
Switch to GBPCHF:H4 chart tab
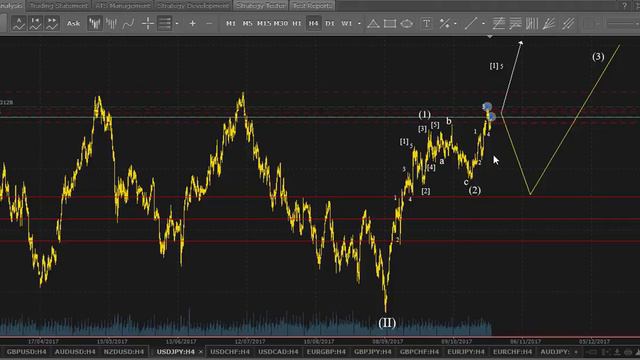pos(419,351)
